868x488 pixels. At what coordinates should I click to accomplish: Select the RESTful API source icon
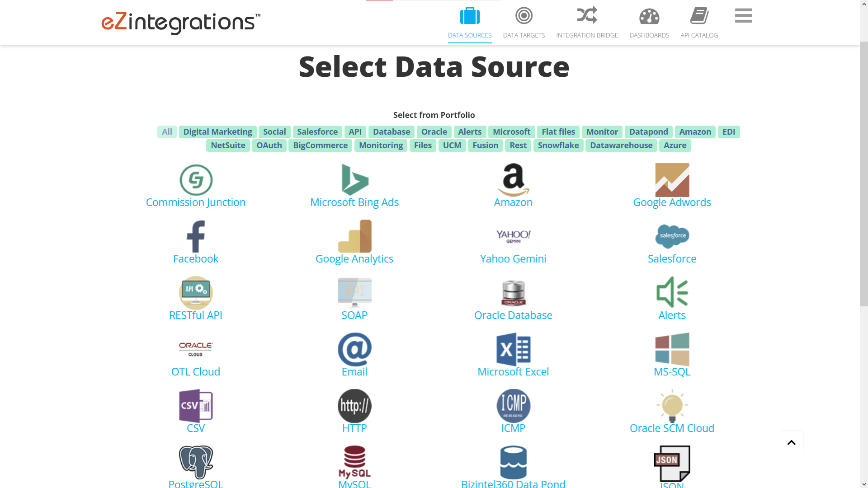pos(195,293)
